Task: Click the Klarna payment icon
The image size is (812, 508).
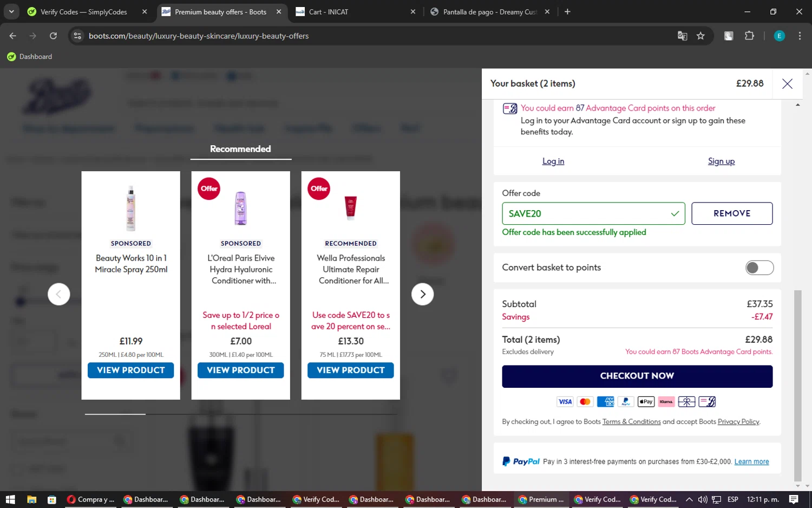Action: click(x=666, y=402)
